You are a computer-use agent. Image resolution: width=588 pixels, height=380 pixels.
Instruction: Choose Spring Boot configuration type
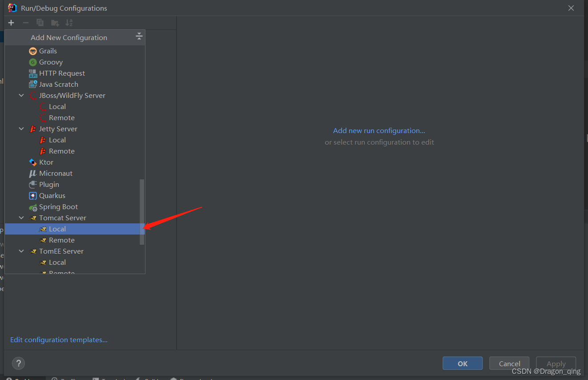tap(58, 207)
